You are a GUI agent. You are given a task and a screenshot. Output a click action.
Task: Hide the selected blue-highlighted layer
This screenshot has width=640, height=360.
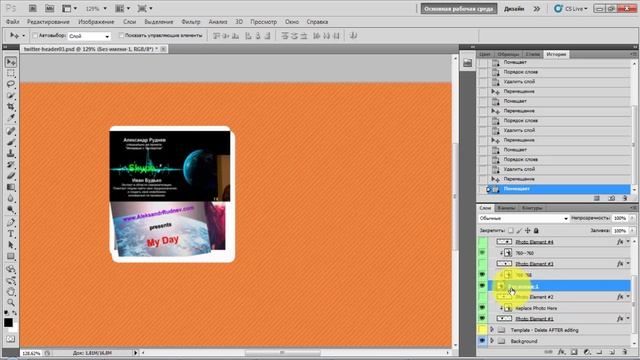point(482,286)
